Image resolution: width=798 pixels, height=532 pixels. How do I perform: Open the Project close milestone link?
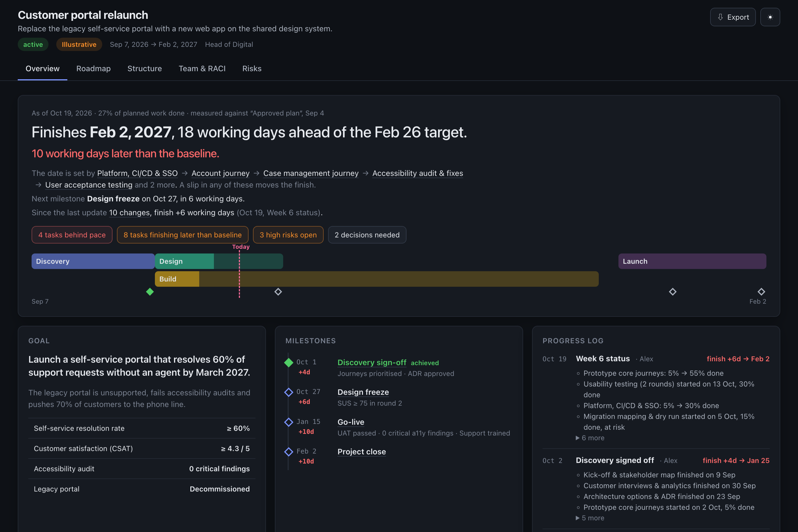point(362,452)
